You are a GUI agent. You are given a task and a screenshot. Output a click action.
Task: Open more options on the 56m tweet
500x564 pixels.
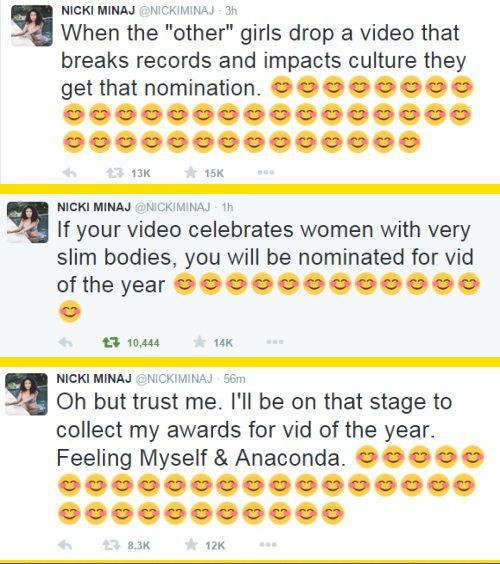click(268, 545)
